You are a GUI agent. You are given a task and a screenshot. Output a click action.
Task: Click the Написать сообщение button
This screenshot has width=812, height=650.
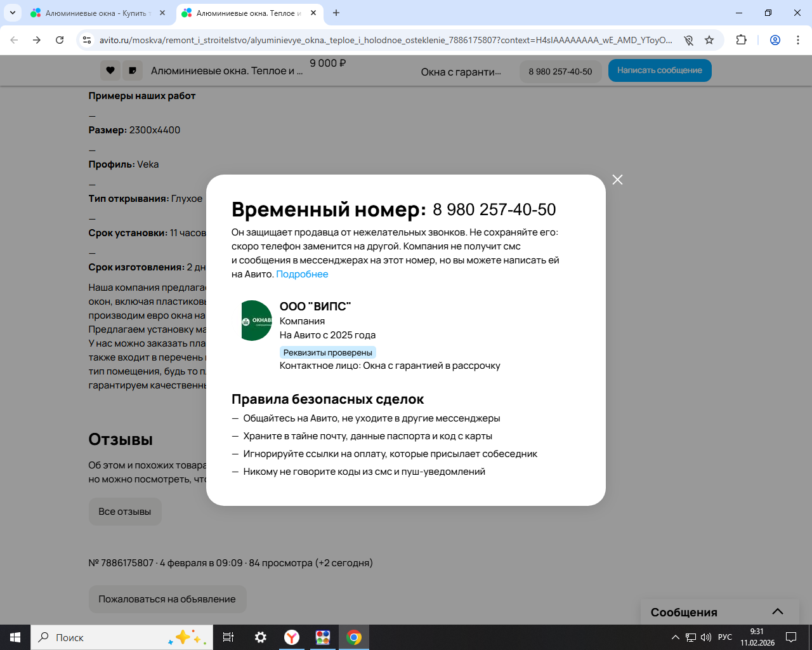[x=660, y=70]
